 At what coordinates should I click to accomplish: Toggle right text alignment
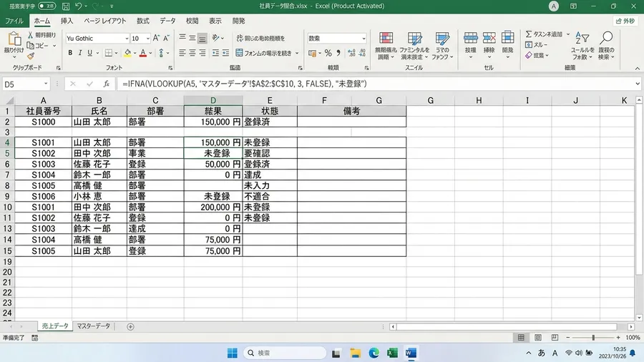click(x=202, y=53)
